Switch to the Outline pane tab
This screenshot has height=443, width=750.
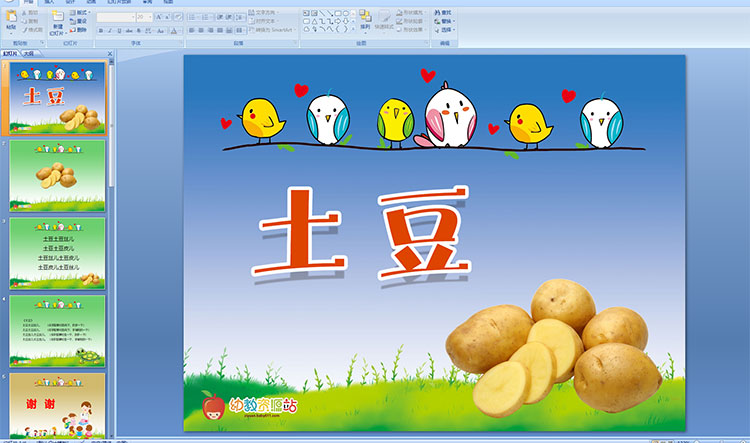28,52
